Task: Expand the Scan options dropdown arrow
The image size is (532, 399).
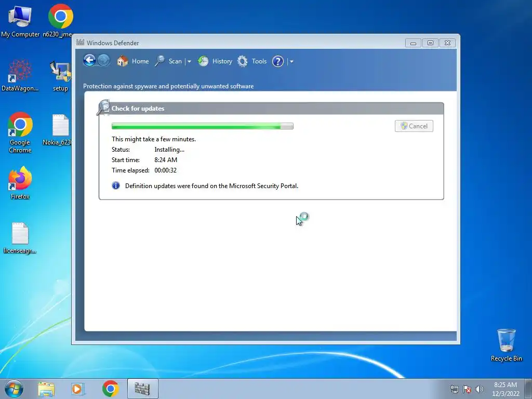Action: [x=189, y=61]
